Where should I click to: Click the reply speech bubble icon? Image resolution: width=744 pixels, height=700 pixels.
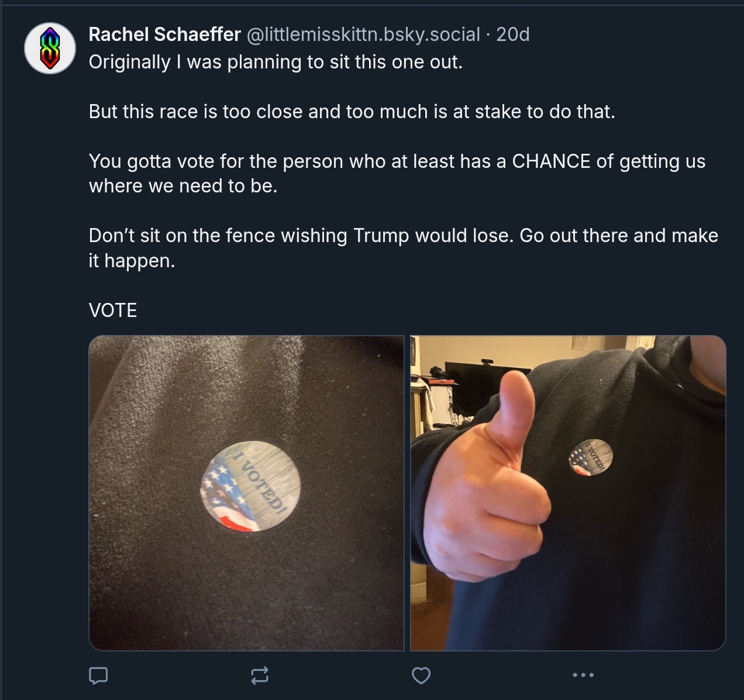tap(98, 675)
